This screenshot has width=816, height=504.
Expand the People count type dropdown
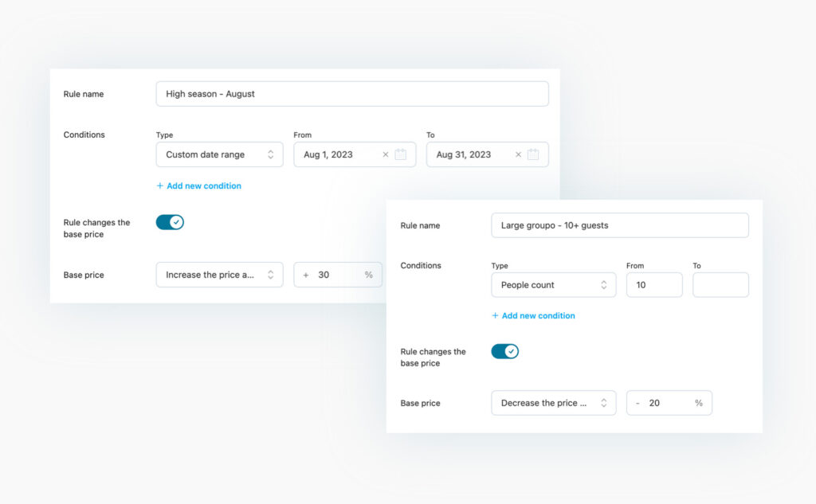(553, 285)
